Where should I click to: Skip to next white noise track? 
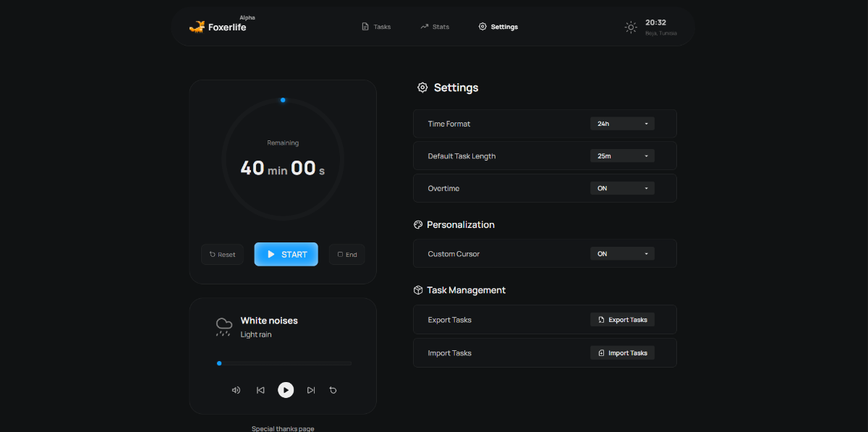(x=311, y=390)
